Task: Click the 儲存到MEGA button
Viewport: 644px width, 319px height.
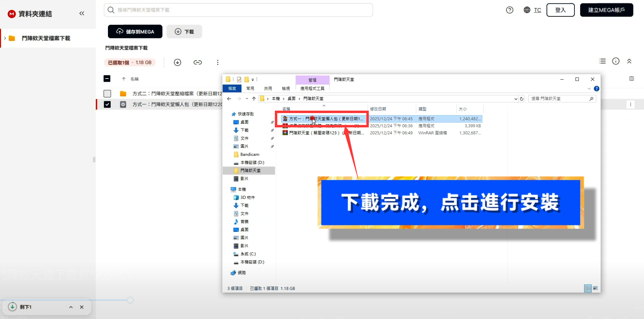Action: click(x=135, y=31)
